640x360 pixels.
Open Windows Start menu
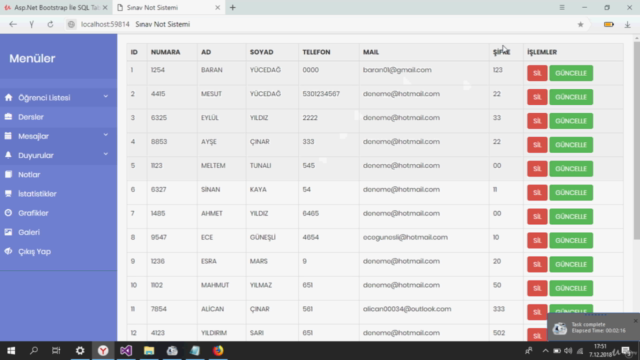(x=11, y=351)
